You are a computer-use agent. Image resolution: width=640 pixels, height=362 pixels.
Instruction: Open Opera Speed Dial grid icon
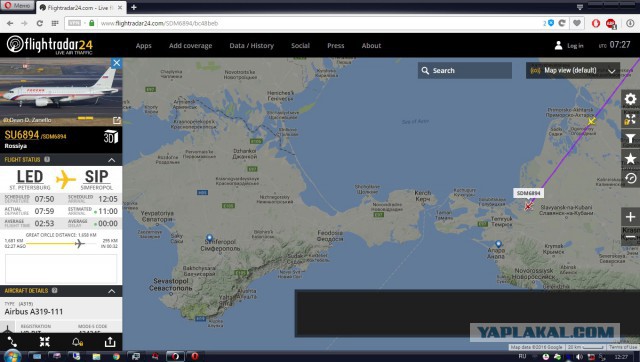pyautogui.click(x=55, y=23)
